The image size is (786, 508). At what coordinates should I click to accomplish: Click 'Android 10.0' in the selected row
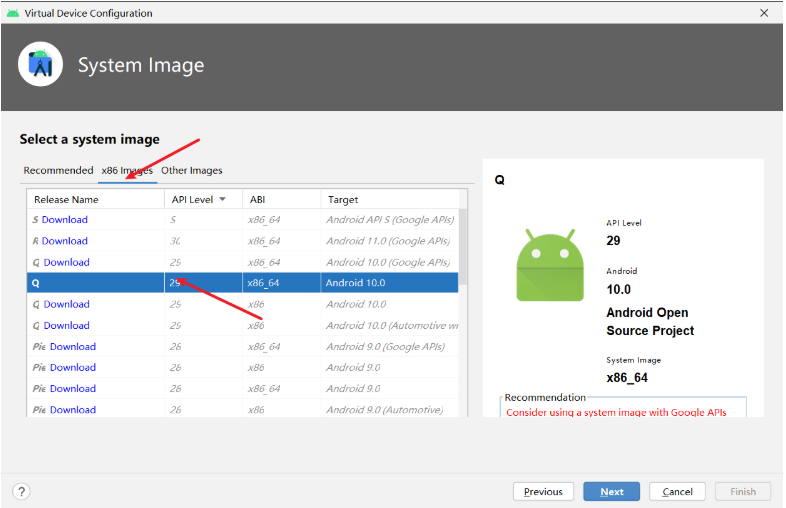point(355,283)
